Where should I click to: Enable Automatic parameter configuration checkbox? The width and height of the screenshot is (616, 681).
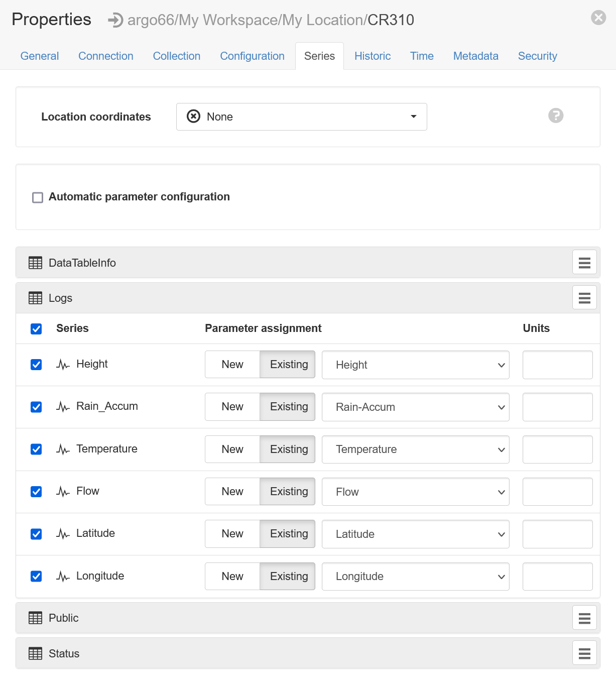38,197
